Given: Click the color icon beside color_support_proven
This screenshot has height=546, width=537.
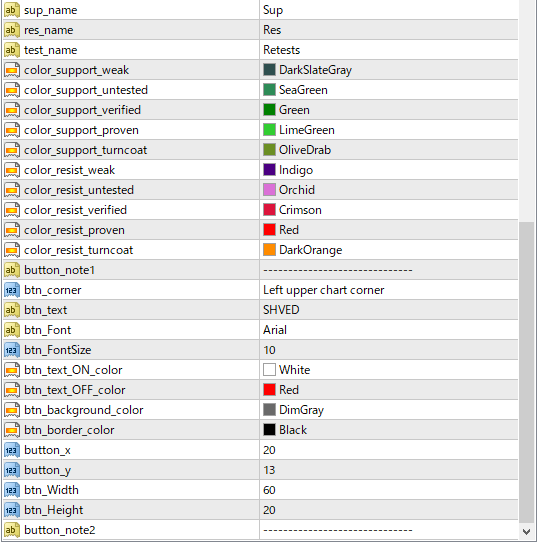Looking at the screenshot, I should click(11, 130).
